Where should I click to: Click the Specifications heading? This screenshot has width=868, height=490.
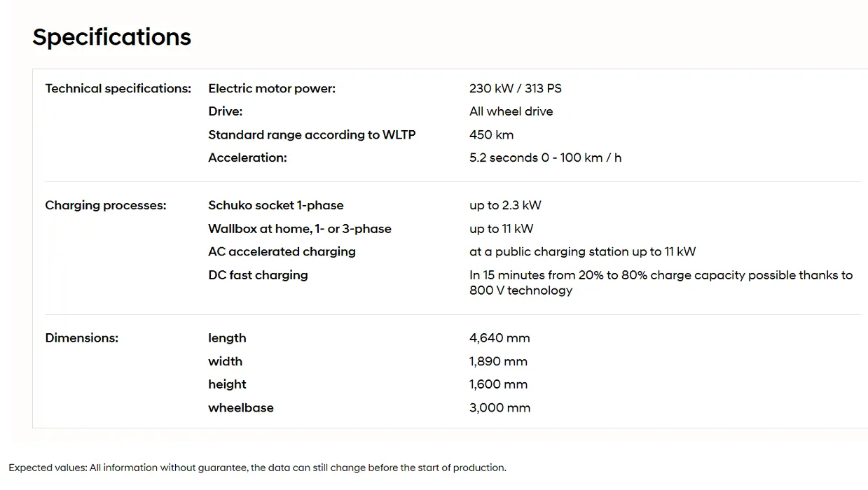coord(111,37)
